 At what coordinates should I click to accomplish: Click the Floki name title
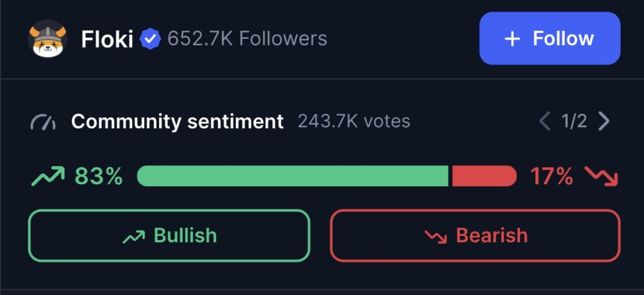(x=107, y=40)
